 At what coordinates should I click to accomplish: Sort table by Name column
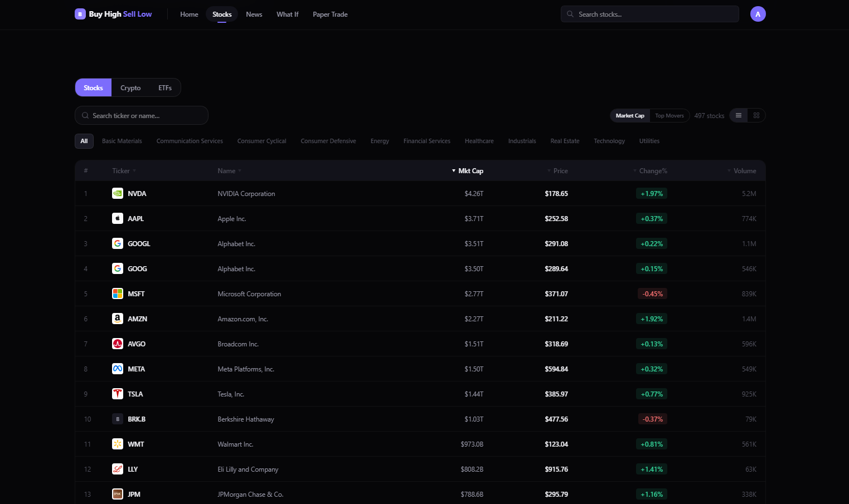(229, 170)
